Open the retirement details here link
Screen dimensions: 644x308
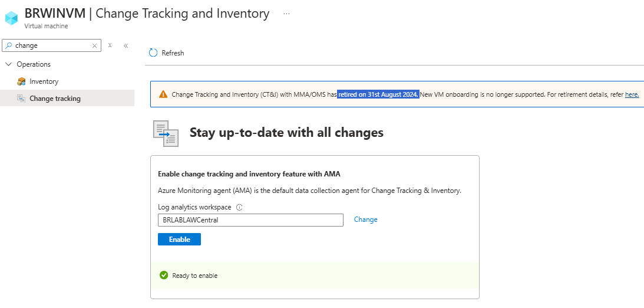click(x=632, y=94)
